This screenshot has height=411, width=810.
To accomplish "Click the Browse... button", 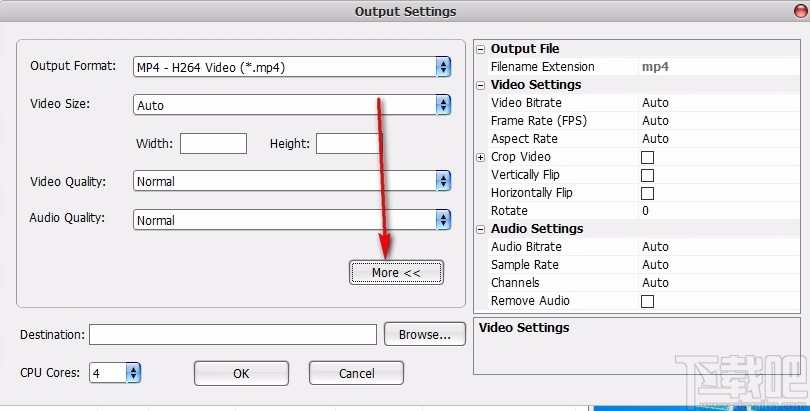I will tap(425, 335).
